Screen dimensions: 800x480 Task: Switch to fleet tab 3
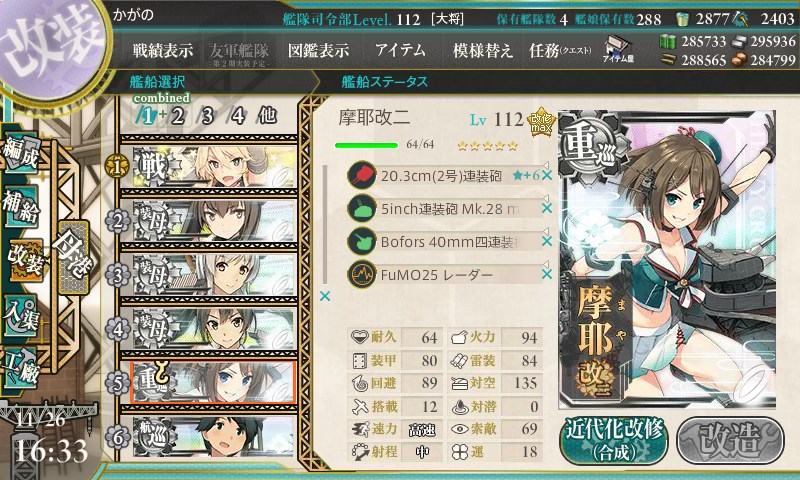[x=207, y=116]
